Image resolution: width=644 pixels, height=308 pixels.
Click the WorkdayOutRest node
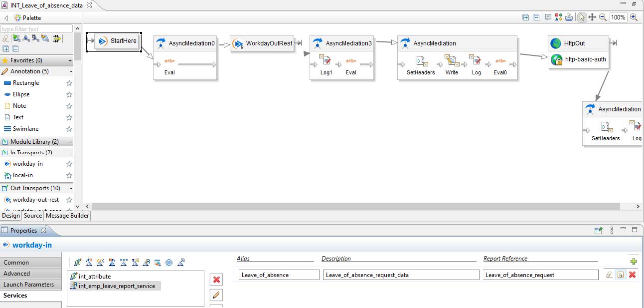pos(263,43)
